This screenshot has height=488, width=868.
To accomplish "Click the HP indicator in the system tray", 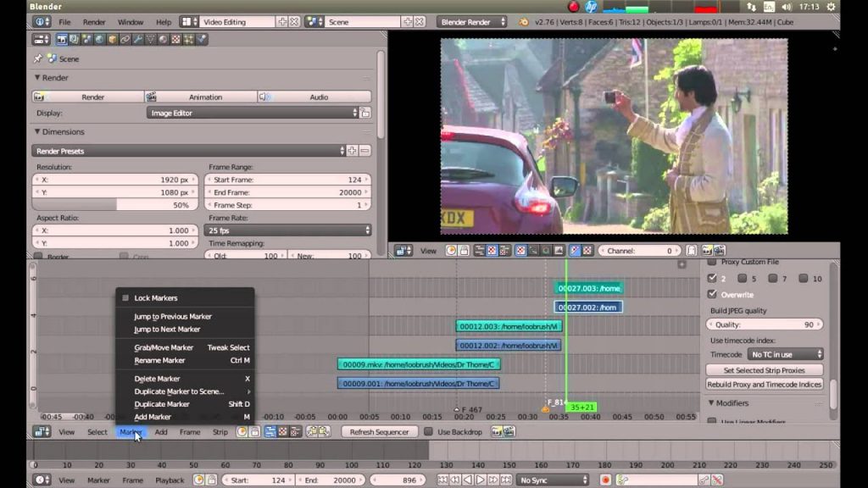I will coord(591,7).
